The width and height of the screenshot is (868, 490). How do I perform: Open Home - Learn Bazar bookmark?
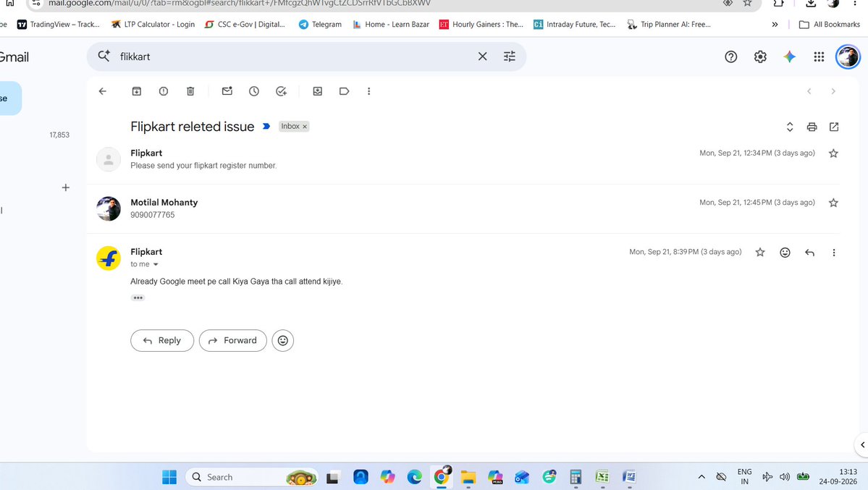[391, 25]
